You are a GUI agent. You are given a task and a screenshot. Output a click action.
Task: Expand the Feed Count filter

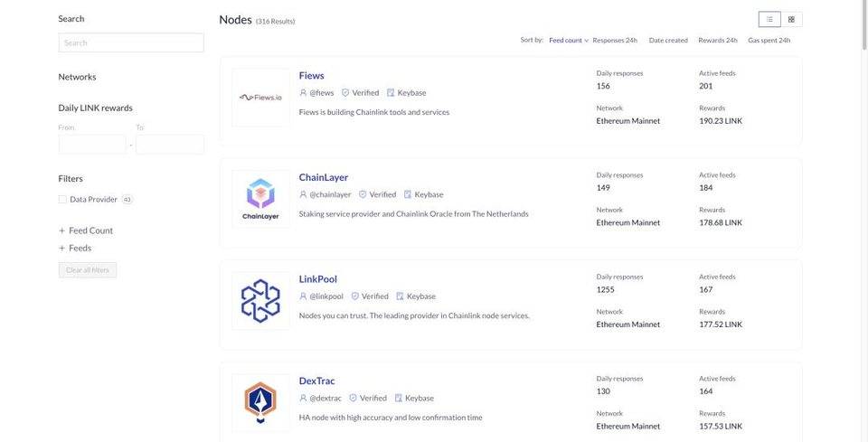86,230
